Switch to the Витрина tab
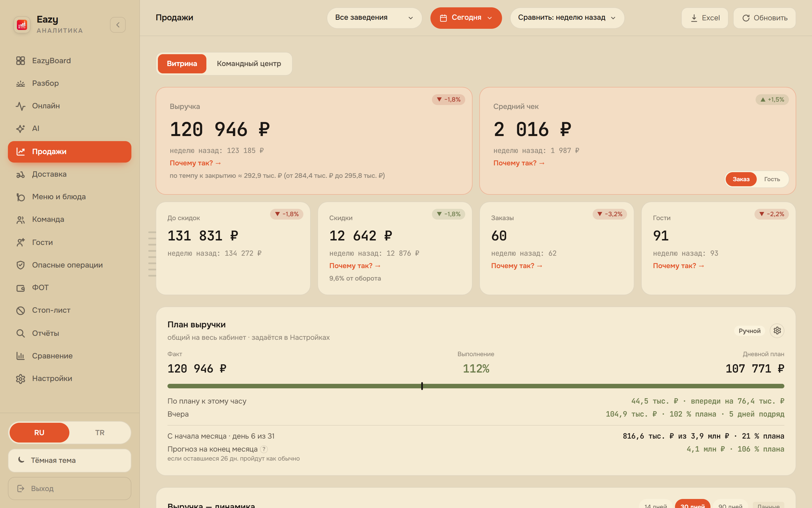Image resolution: width=812 pixels, height=508 pixels. [x=182, y=63]
